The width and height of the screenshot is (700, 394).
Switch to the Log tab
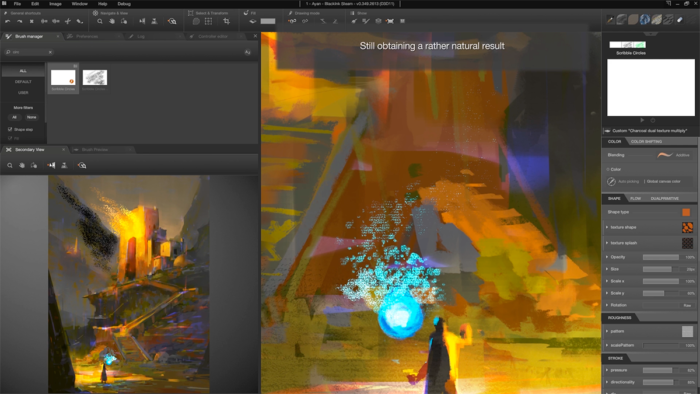141,36
